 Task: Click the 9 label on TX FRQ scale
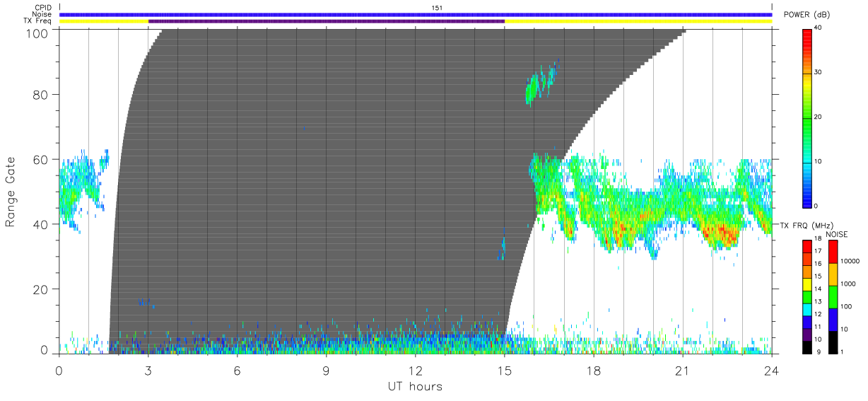[x=819, y=351]
